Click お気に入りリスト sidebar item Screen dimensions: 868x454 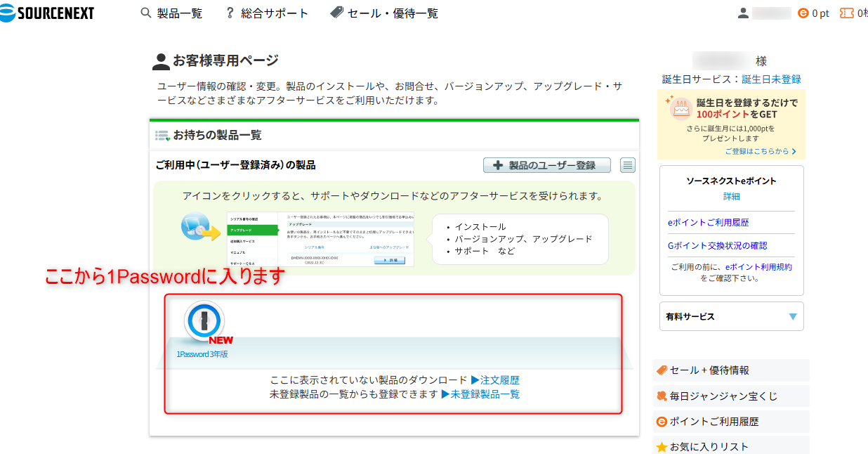click(x=731, y=446)
